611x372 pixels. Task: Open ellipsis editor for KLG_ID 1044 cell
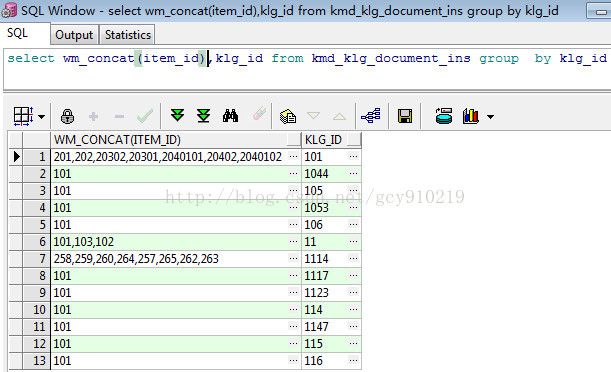(x=353, y=174)
